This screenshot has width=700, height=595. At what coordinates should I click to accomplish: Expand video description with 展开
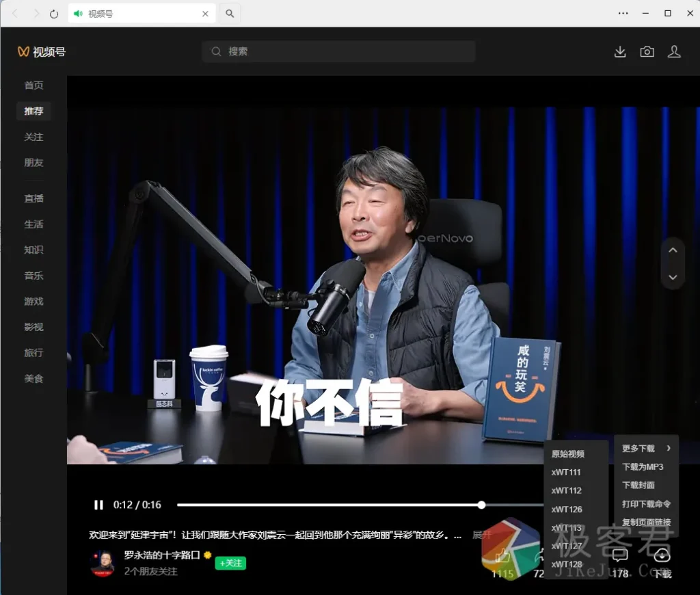coord(482,535)
